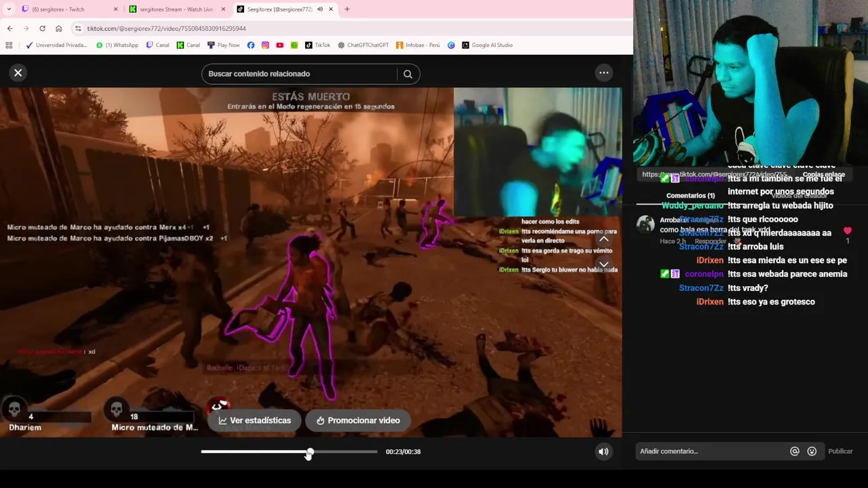The width and height of the screenshot is (868, 488).
Task: Switch to Videos del creador tab
Action: click(799, 195)
